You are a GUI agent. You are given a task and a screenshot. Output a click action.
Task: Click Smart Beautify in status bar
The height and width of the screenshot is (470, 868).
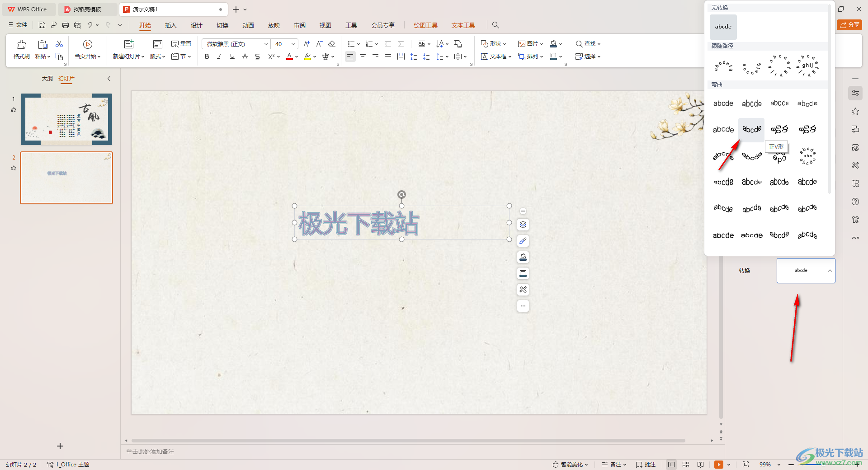(570, 465)
